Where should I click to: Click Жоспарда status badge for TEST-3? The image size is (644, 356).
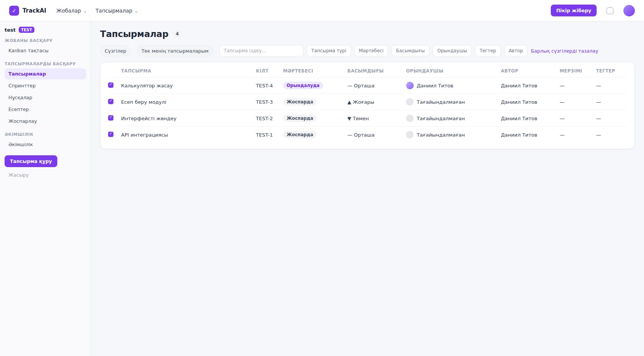(300, 102)
